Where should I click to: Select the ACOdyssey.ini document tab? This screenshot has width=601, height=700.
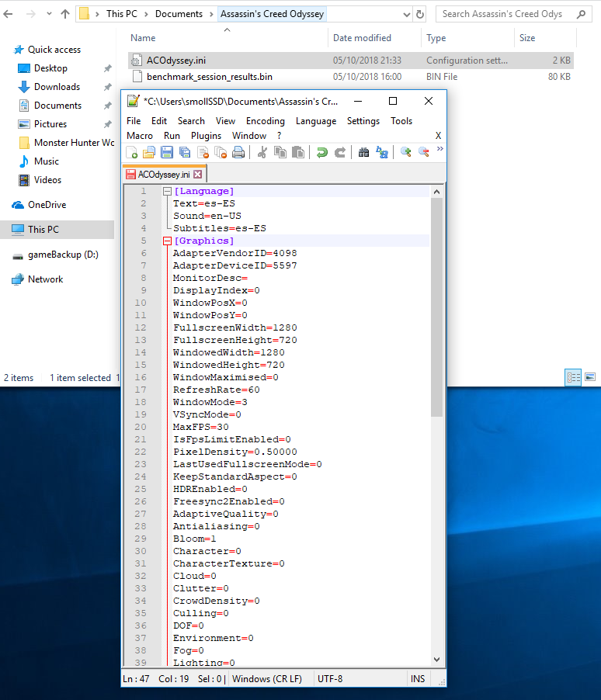(x=164, y=174)
